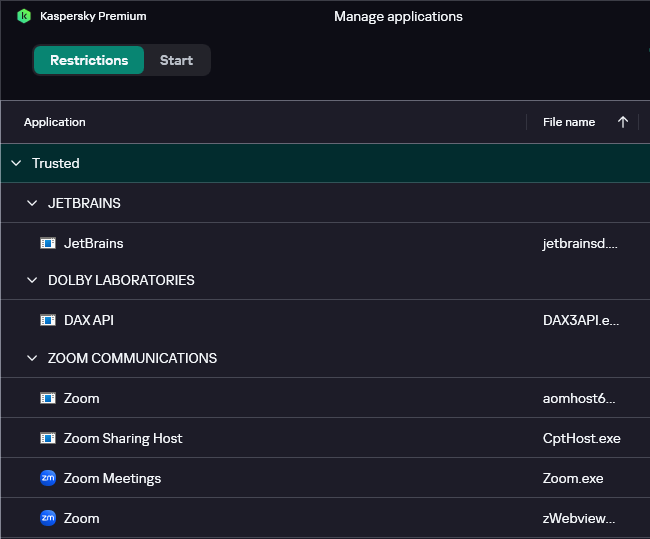Click the DAX API application icon
The image size is (650, 539).
point(48,320)
